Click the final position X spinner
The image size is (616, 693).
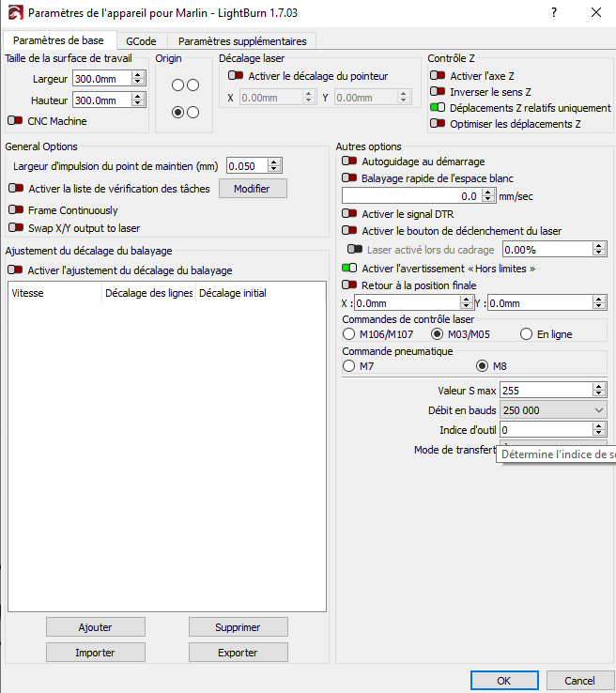(x=466, y=303)
